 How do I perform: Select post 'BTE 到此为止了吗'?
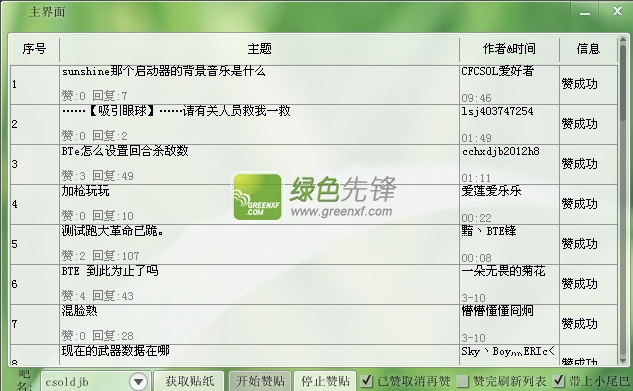coord(110,271)
